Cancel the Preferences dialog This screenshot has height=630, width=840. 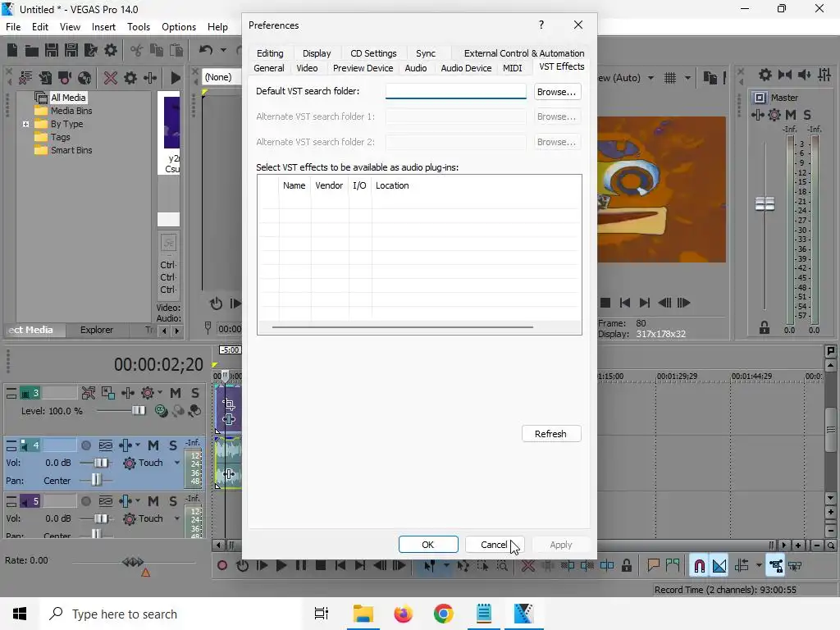[x=494, y=545]
